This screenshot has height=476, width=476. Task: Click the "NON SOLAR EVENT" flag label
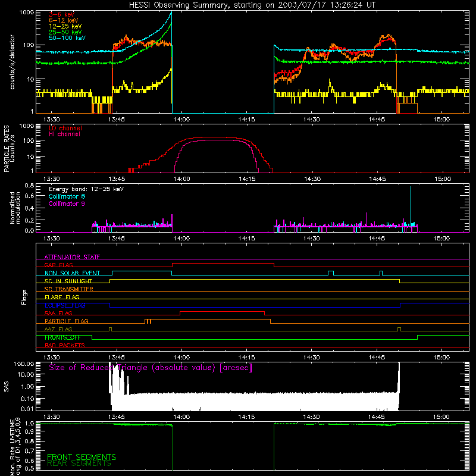72,273
